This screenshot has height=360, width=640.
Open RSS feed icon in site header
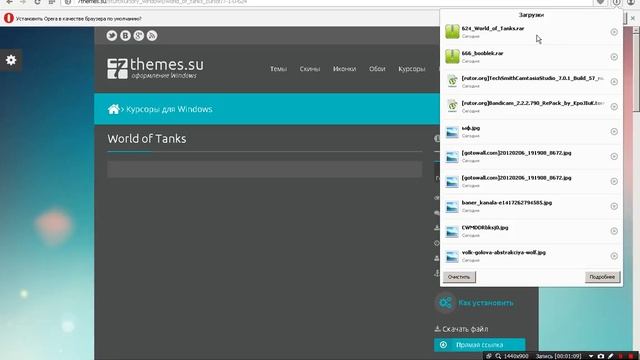152,36
